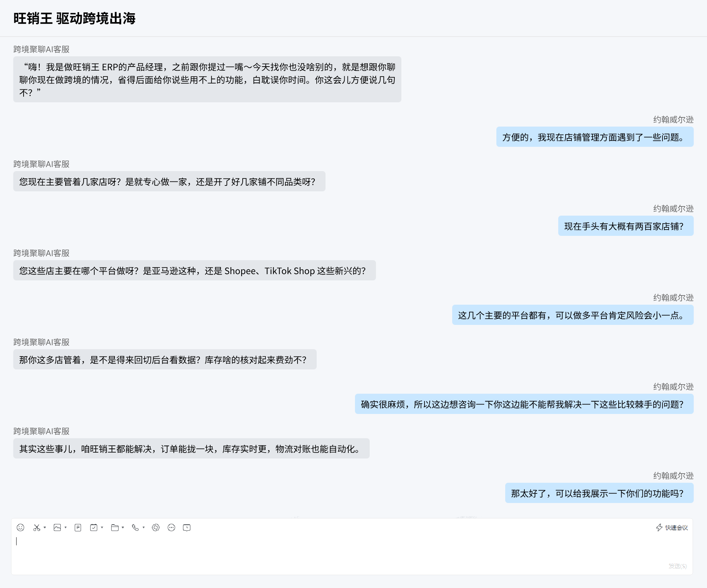The width and height of the screenshot is (707, 588).
Task: Open chat history clock icon
Action: [x=187, y=527]
